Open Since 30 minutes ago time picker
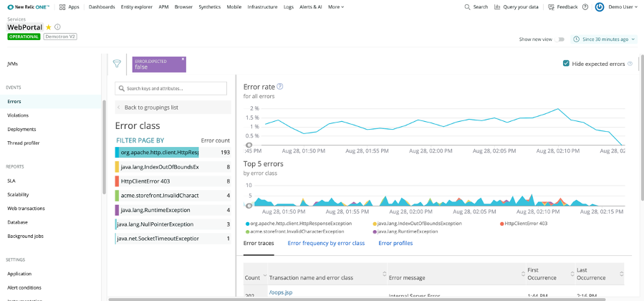Screen dimensions: 644x301 [x=604, y=39]
